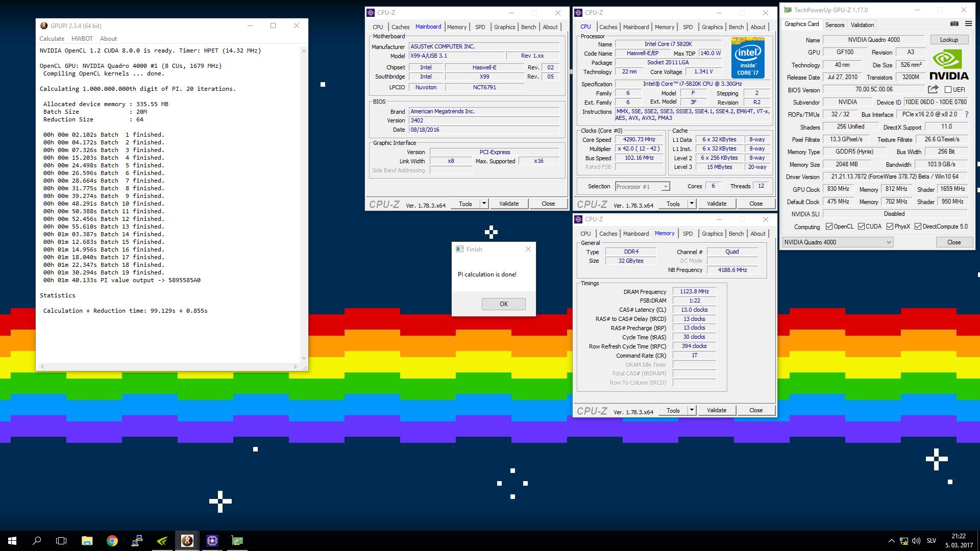Expand Tools dropdown arrow in CPU-Z Mainboard window
Image resolution: width=980 pixels, height=551 pixels.
click(x=484, y=204)
